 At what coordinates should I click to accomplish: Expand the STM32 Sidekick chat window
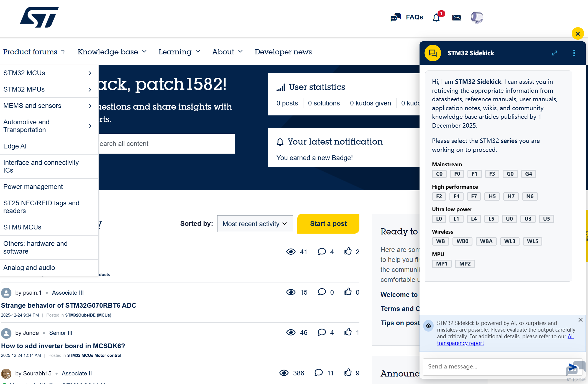click(x=554, y=53)
